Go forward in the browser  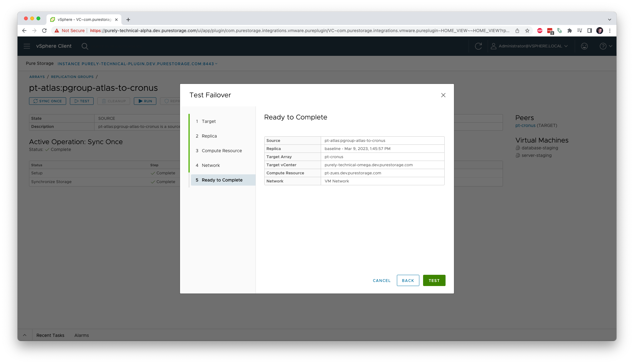click(34, 31)
